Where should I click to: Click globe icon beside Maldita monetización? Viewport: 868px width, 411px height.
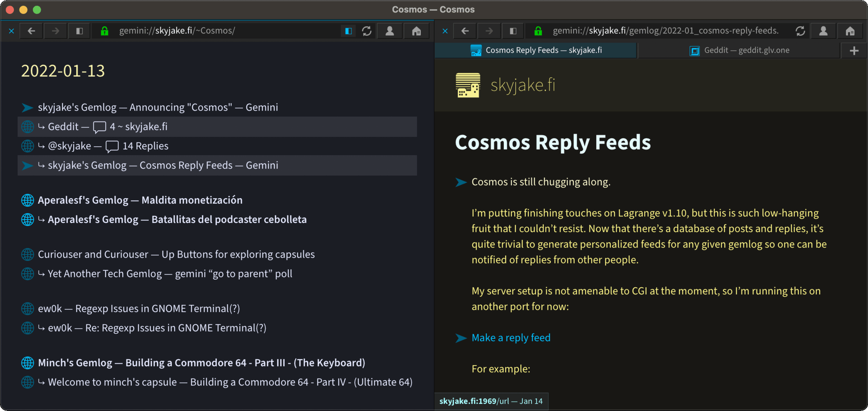click(28, 200)
